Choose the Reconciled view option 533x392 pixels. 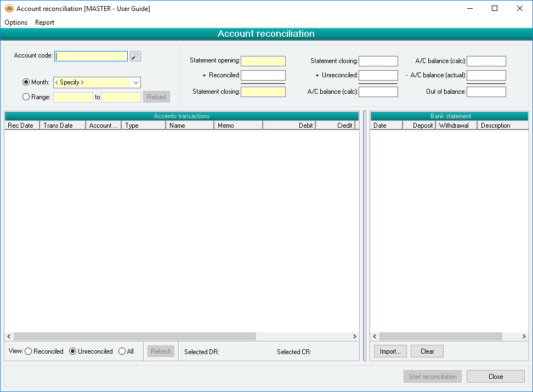point(29,351)
